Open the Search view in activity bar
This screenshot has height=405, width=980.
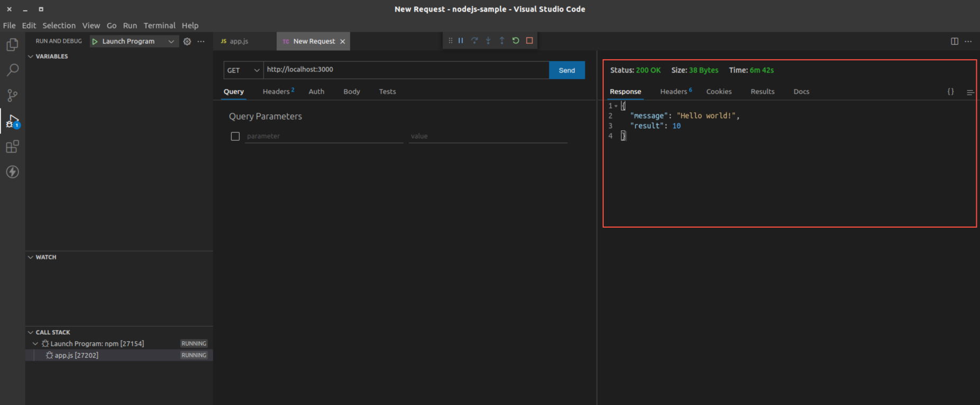12,70
